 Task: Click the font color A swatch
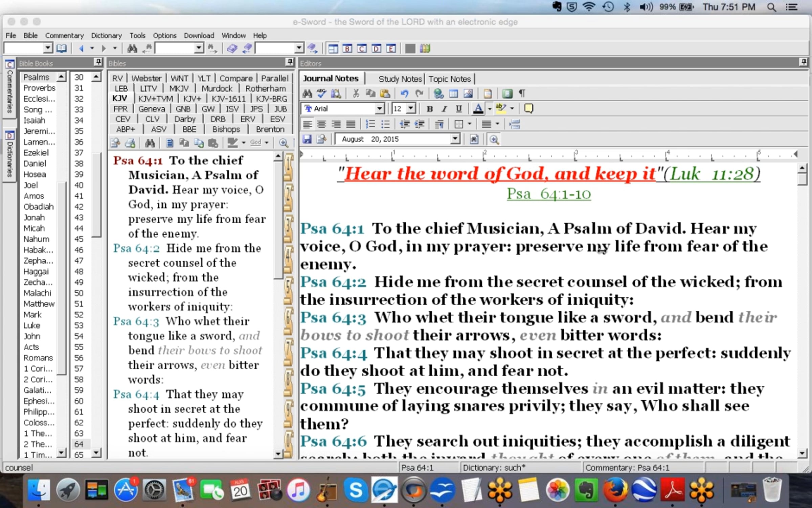(x=478, y=109)
